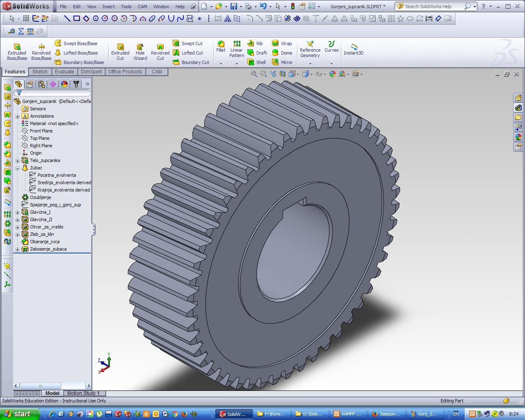This screenshot has width=525, height=420.
Task: Click Swept Boss/Base button
Action: click(76, 43)
